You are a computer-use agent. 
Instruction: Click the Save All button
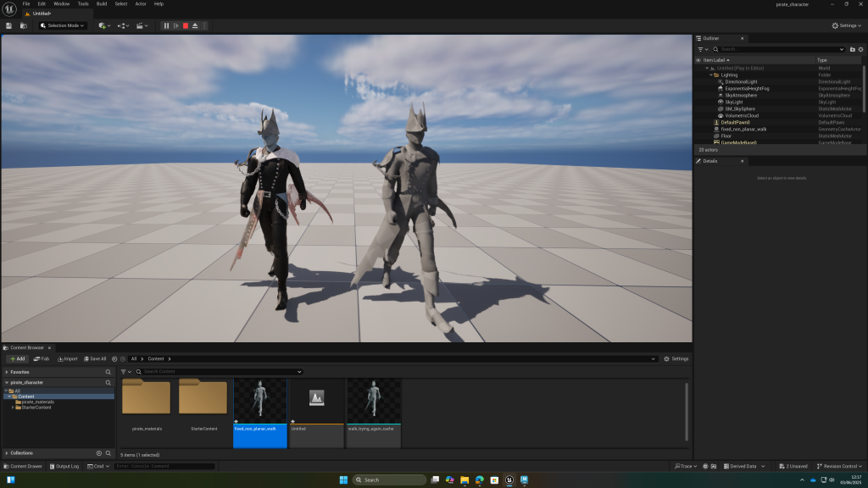95,358
